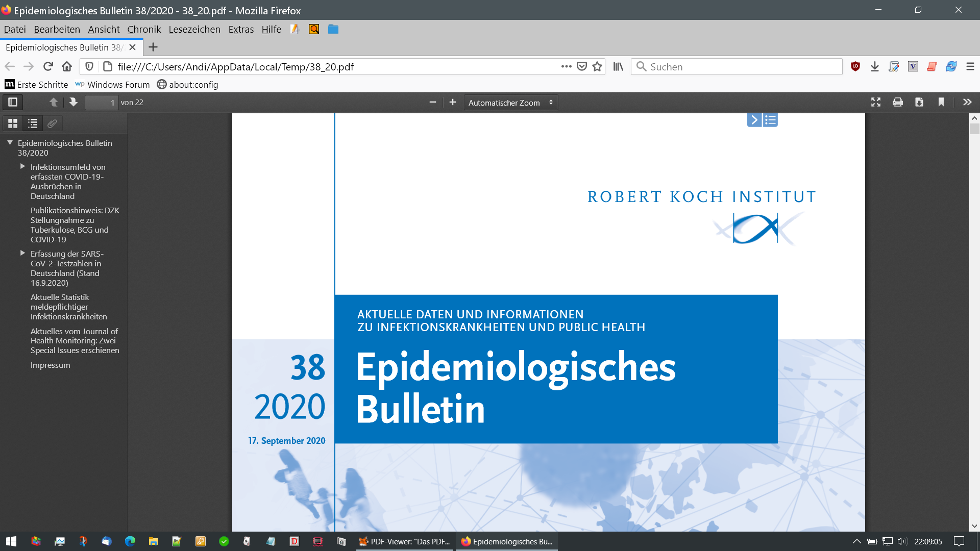Zoom out of the PDF

pos(433,102)
